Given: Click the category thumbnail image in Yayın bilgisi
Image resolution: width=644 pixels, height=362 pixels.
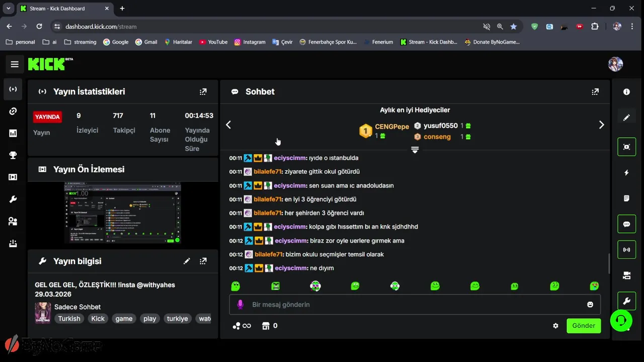Looking at the screenshot, I should [42, 312].
